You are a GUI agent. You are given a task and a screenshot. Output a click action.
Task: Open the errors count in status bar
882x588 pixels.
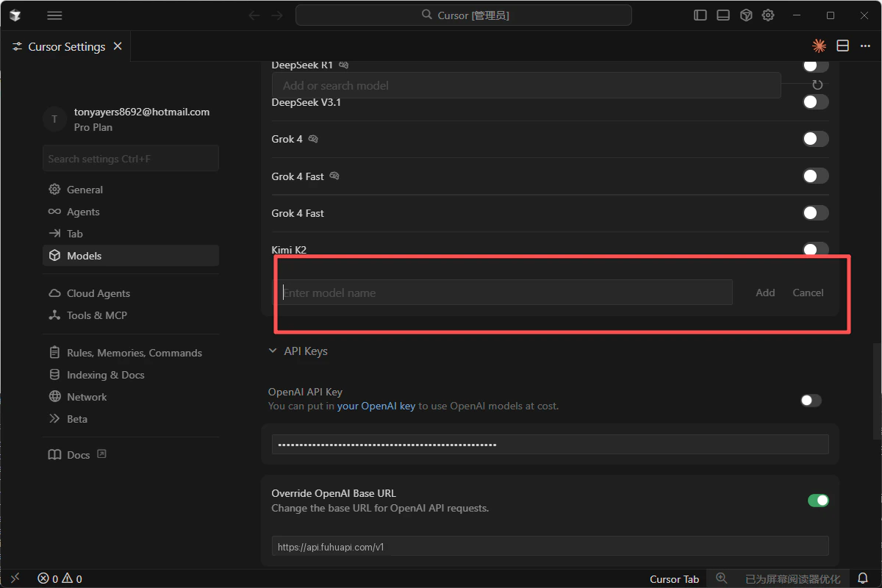48,578
